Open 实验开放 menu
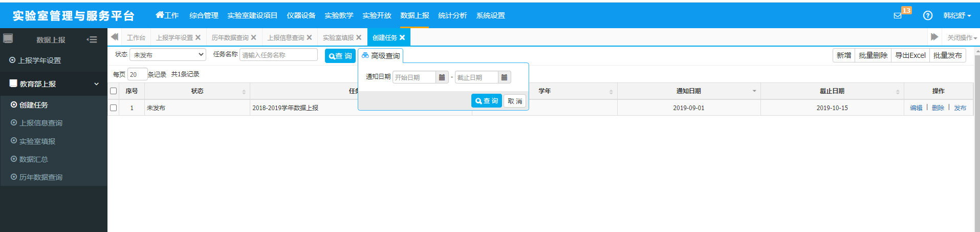 tap(377, 15)
